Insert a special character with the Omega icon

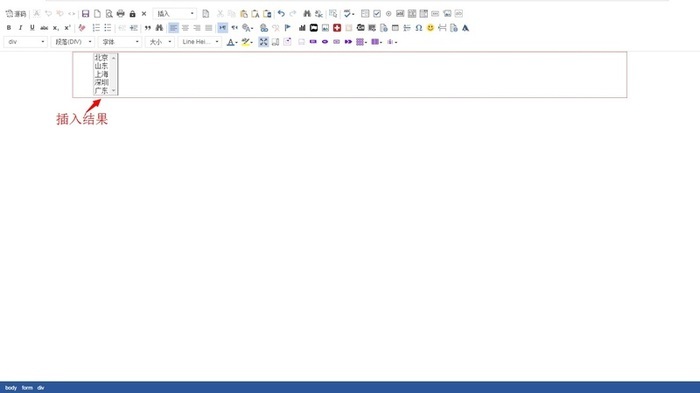tap(419, 28)
